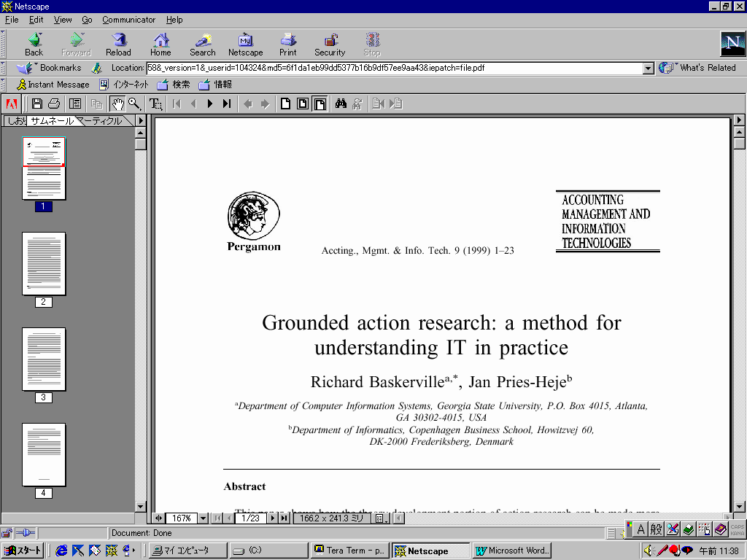Screen dimensions: 747x560
Task: Switch to the しおり bookmarks tab
Action: click(x=16, y=121)
